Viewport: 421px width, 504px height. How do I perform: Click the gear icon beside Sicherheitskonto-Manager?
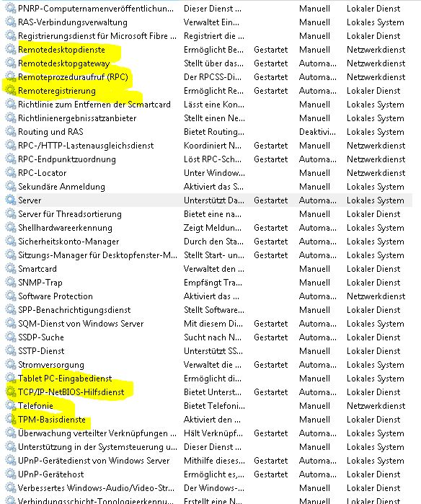10,242
